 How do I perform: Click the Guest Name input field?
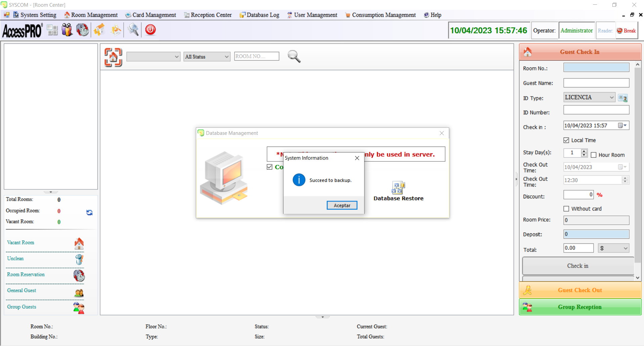tap(596, 83)
